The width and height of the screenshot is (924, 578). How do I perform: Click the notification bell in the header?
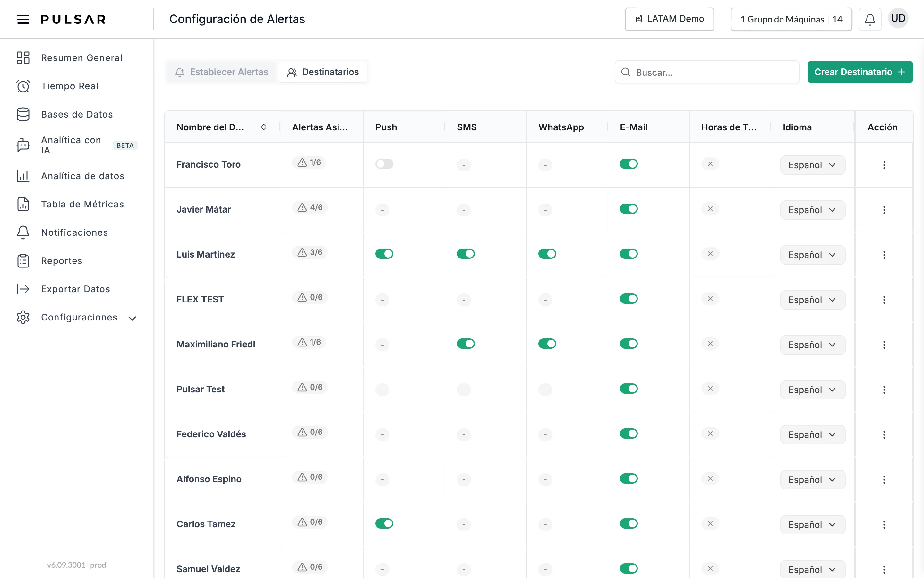(870, 19)
